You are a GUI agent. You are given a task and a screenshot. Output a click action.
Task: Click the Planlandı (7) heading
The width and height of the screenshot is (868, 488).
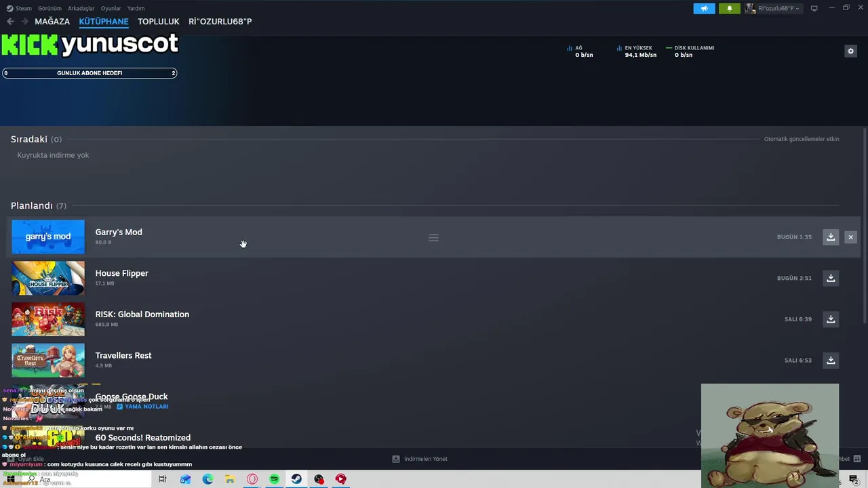point(39,205)
